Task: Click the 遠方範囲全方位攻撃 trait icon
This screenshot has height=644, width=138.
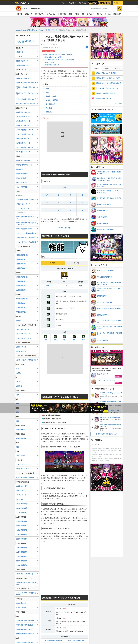Action: pos(48,314)
